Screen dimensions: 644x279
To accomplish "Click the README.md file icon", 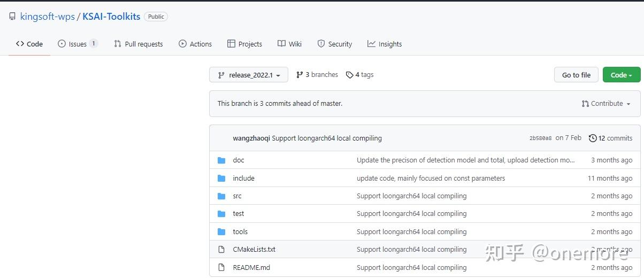I will point(221,267).
